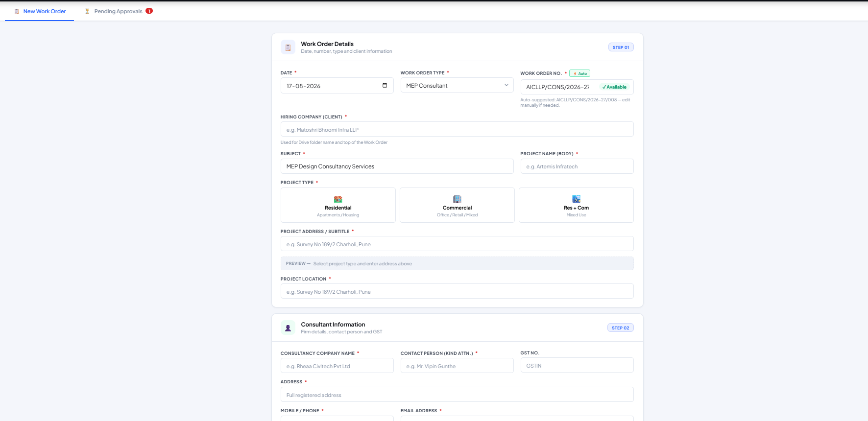Viewport: 868px width, 421px height.
Task: Click the Consultant Information heading
Action: 333,325
